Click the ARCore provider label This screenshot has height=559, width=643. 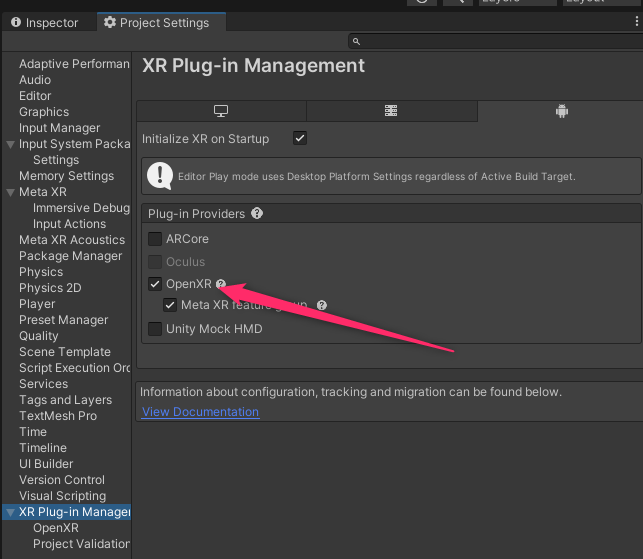(187, 239)
